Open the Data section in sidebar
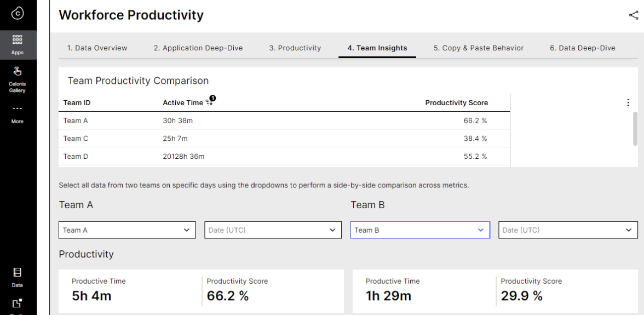This screenshot has width=644, height=315. point(18,277)
